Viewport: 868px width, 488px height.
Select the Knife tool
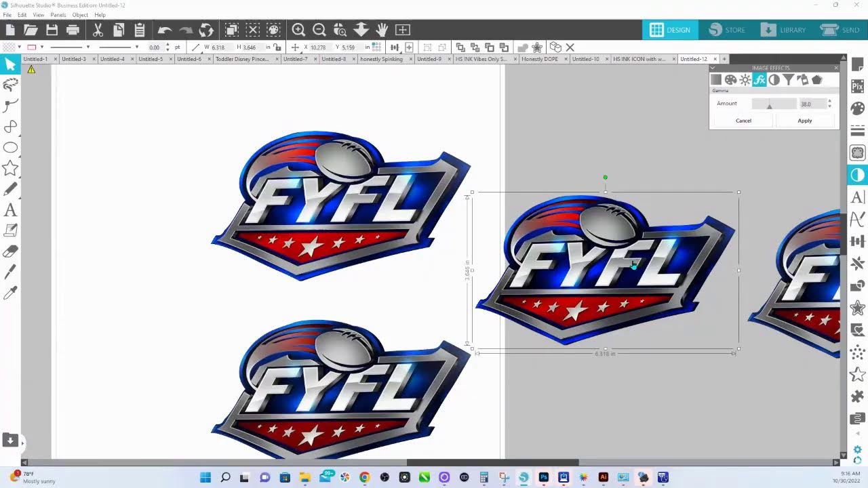click(10, 272)
